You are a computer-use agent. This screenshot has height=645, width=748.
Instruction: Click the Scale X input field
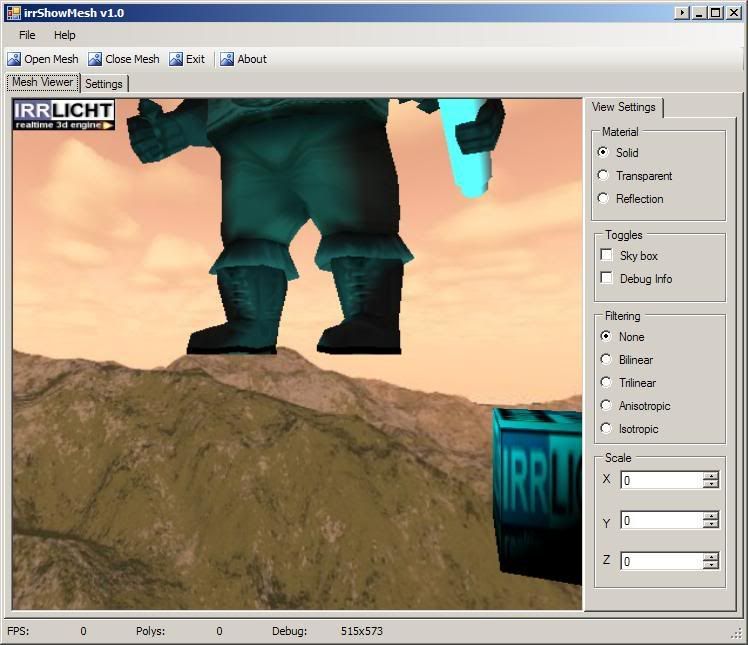point(662,480)
